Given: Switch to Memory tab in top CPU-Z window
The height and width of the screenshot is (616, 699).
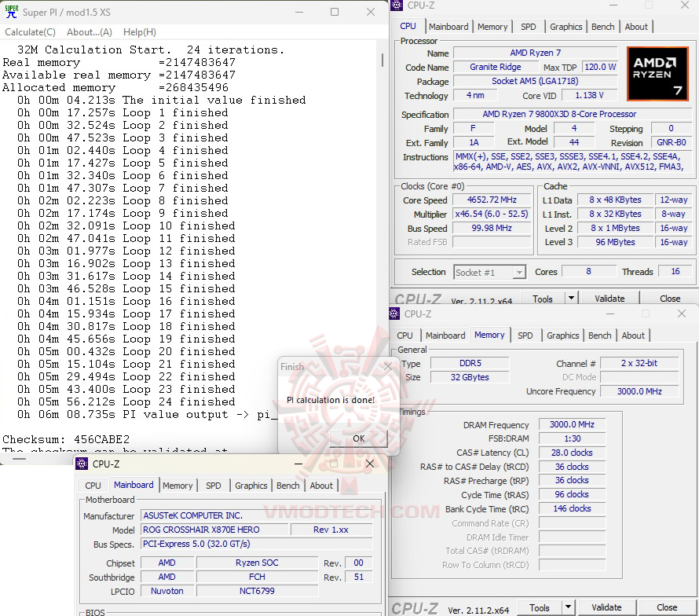Looking at the screenshot, I should point(492,27).
